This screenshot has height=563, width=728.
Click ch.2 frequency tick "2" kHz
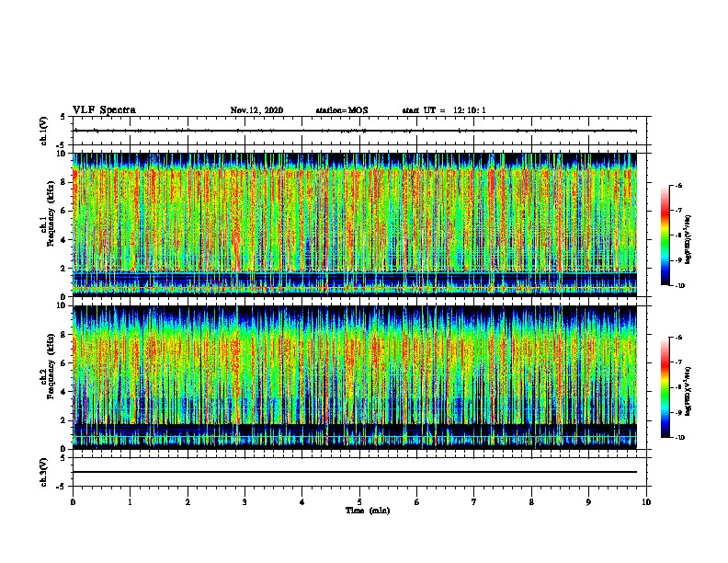pyautogui.click(x=63, y=420)
